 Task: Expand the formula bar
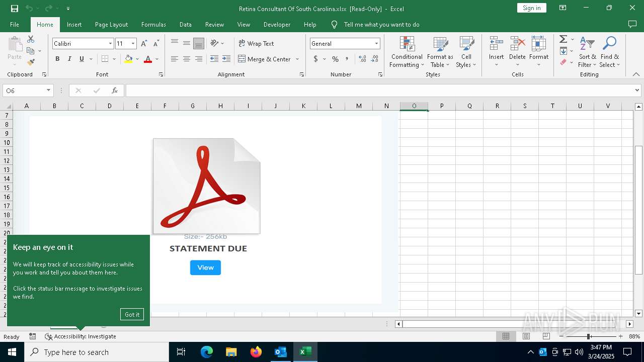pyautogui.click(x=637, y=90)
